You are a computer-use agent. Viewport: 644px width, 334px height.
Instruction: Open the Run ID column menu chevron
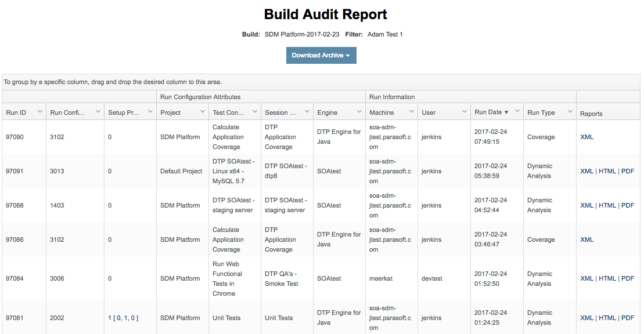pos(40,111)
